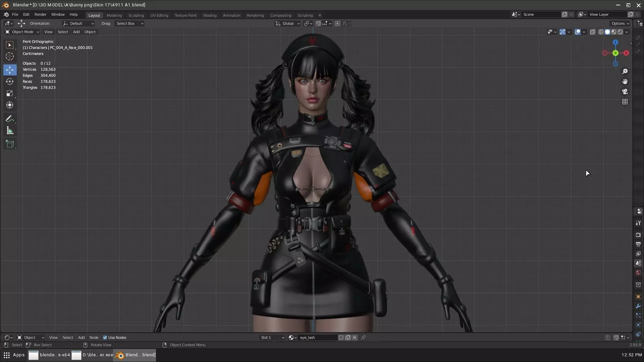The width and height of the screenshot is (644, 362).
Task: Open Global transform orientation dropdown
Action: tap(287, 23)
